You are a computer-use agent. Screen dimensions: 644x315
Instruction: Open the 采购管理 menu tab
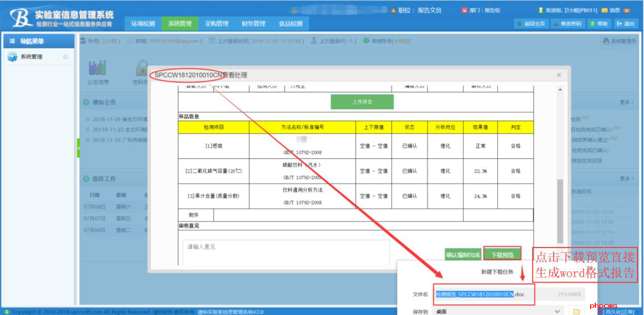pos(217,24)
